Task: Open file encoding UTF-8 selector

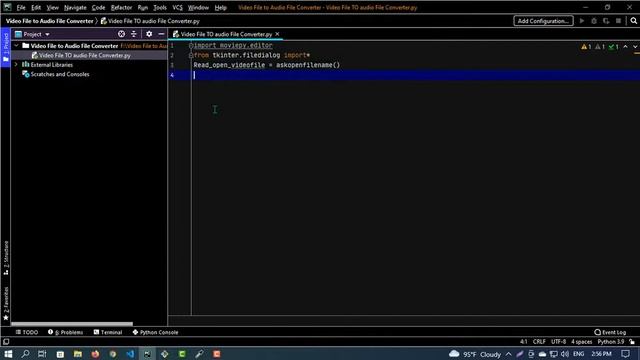Action: coord(558,342)
